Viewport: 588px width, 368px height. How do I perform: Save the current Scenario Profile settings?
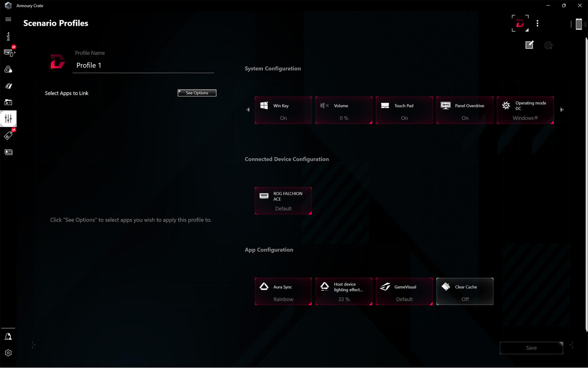(x=531, y=348)
